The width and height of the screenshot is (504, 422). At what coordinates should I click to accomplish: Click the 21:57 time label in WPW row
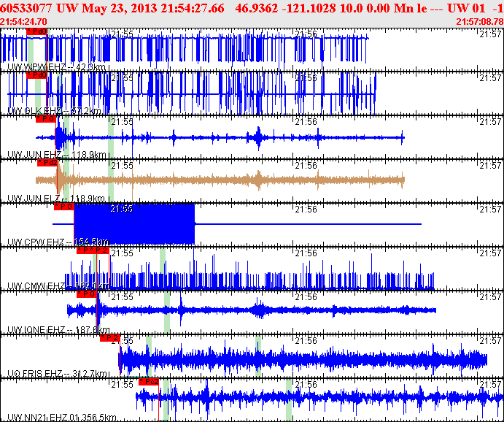(x=490, y=34)
